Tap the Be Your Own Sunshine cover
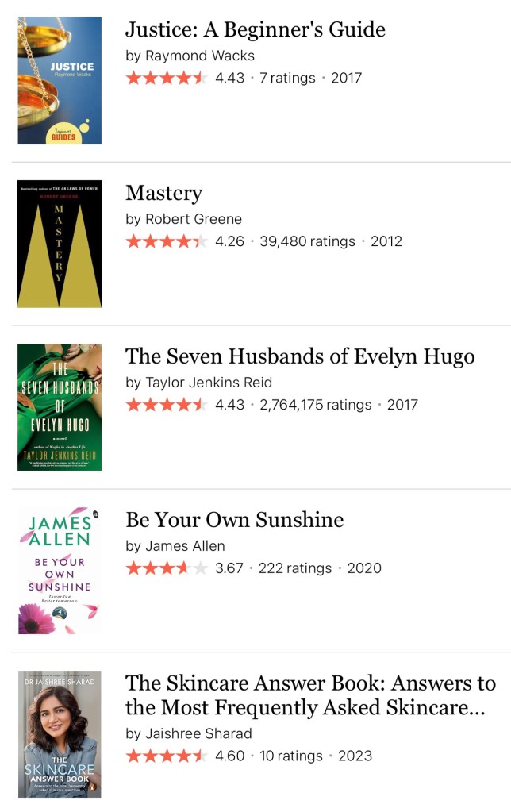 (60, 571)
